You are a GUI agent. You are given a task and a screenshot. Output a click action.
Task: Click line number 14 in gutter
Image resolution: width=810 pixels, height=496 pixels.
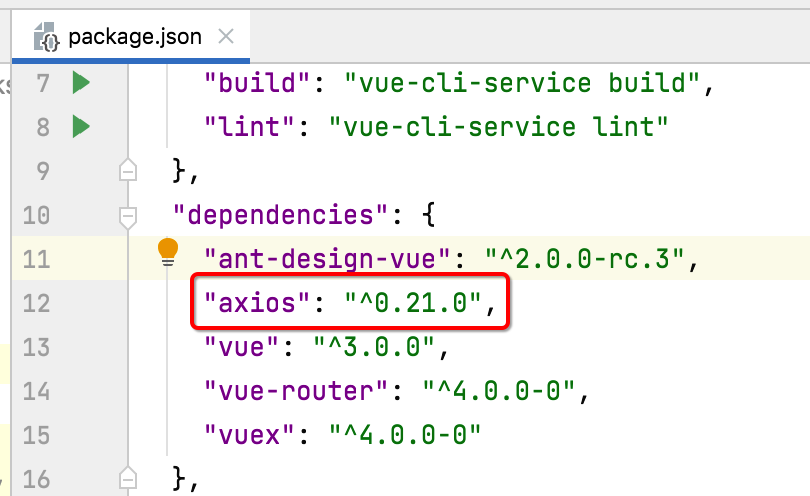(x=37, y=391)
